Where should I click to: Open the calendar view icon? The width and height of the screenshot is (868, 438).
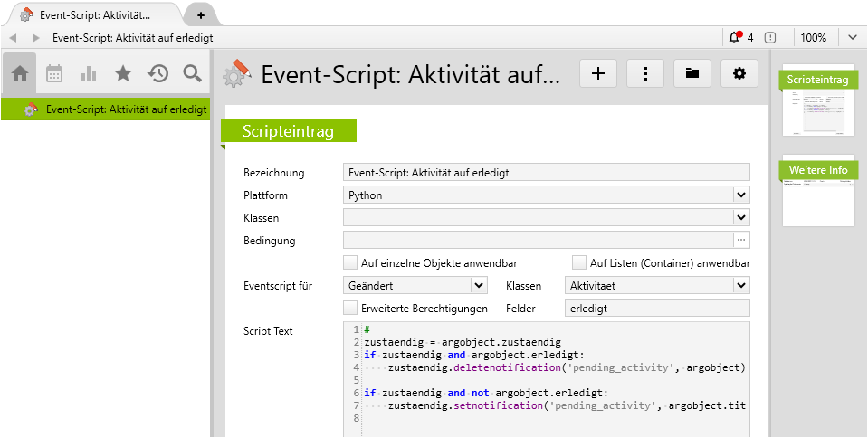(x=54, y=73)
